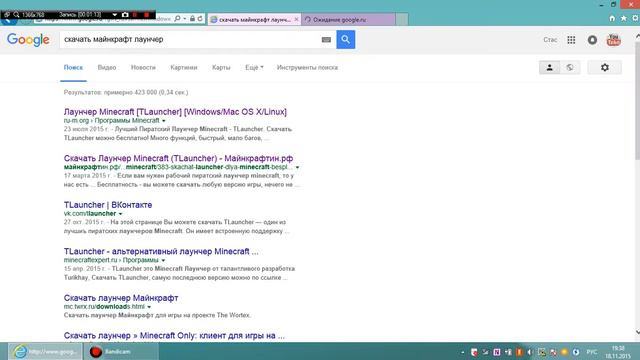Image resolution: width=640 pixels, height=360 pixels.
Task: Open 'TLauncher | ВКонтакте' result
Action: (108, 204)
